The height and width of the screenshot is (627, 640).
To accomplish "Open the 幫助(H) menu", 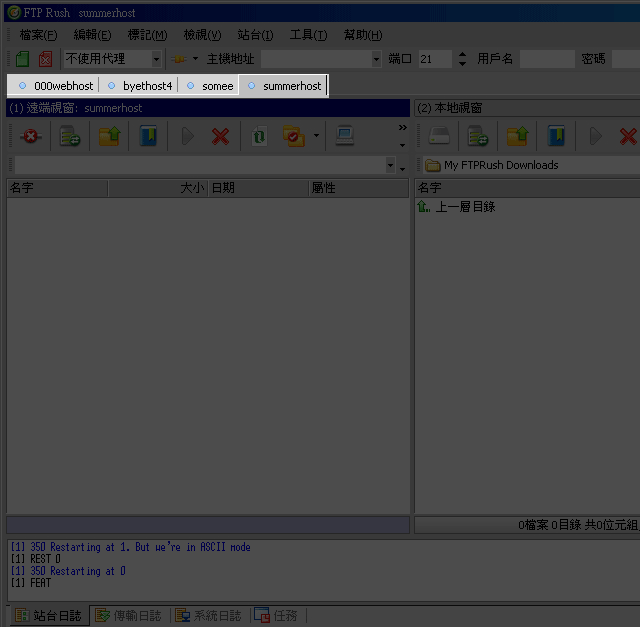I will 363,35.
